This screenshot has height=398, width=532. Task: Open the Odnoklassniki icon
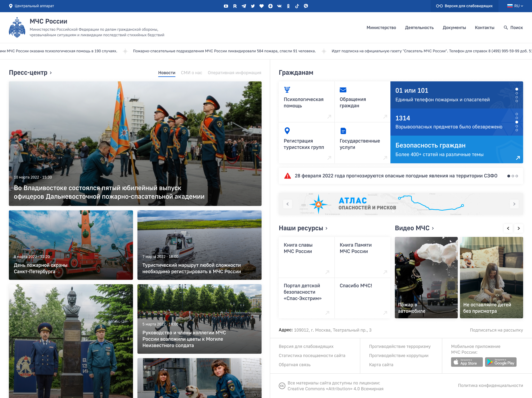pyautogui.click(x=288, y=6)
